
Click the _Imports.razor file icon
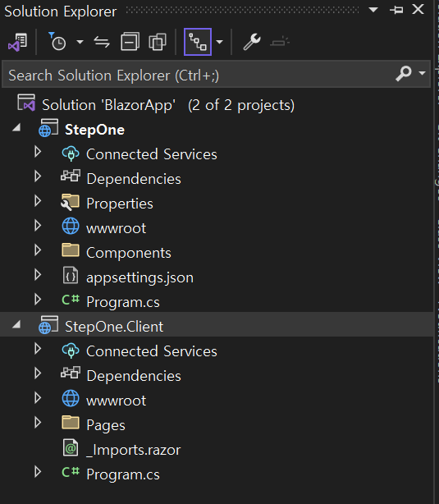(71, 447)
